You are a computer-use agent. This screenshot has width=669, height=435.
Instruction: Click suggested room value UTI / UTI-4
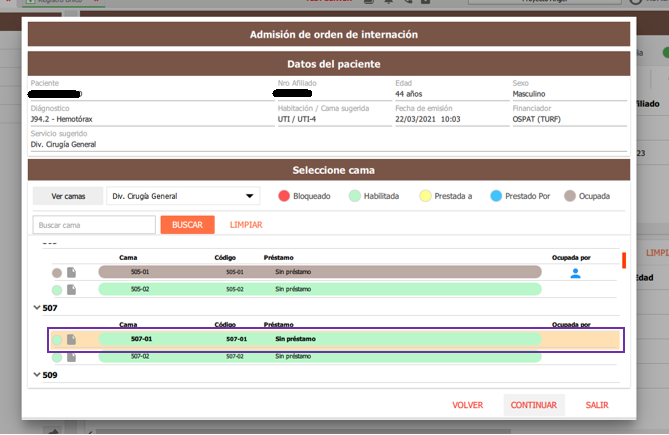tap(297, 119)
